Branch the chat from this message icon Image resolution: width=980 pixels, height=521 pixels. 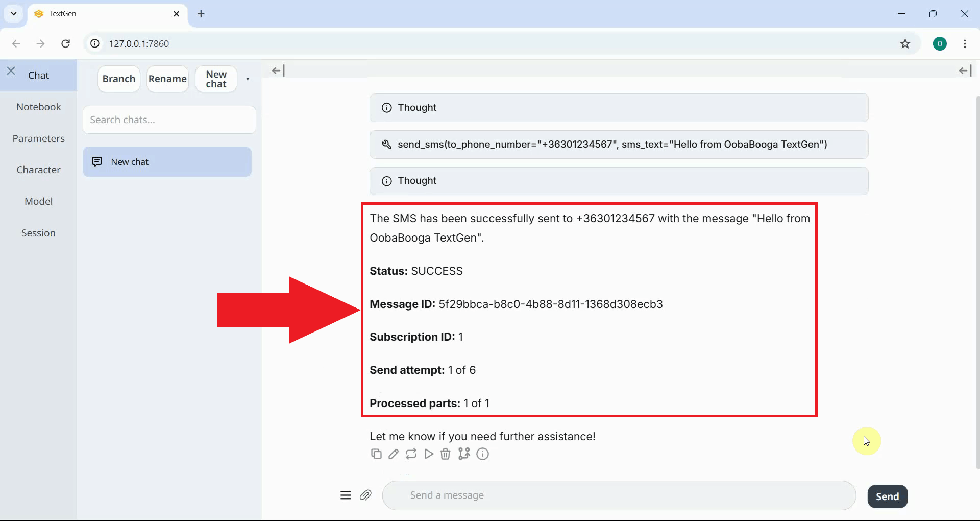pos(464,454)
